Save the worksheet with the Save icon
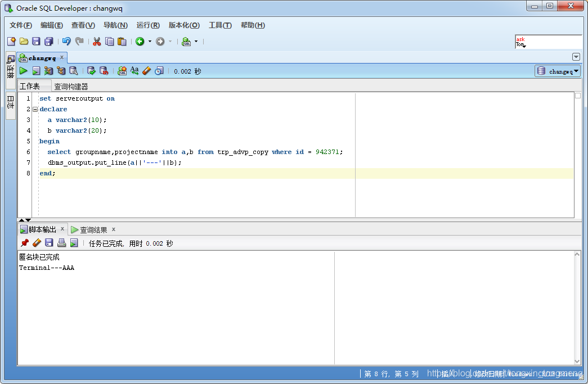This screenshot has width=588, height=384. click(36, 41)
